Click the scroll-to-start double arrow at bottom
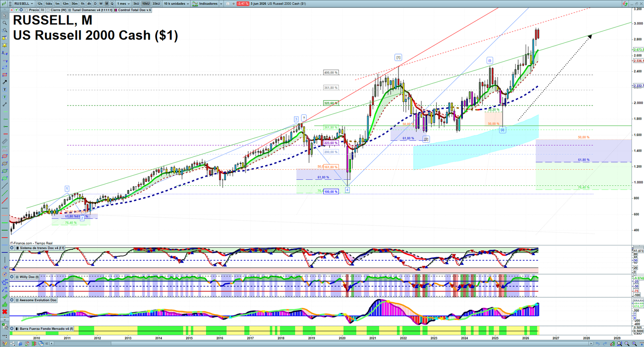This screenshot has width=644, height=347. pyautogui.click(x=47, y=343)
